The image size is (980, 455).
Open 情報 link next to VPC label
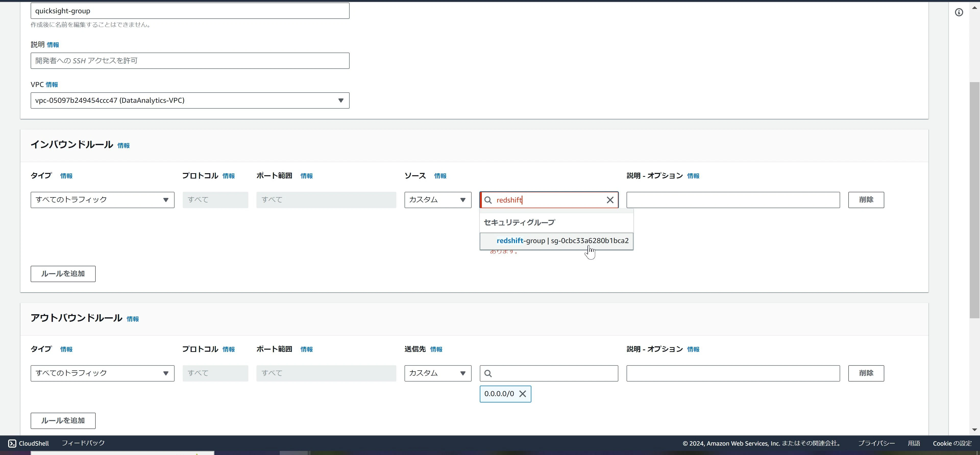click(52, 85)
